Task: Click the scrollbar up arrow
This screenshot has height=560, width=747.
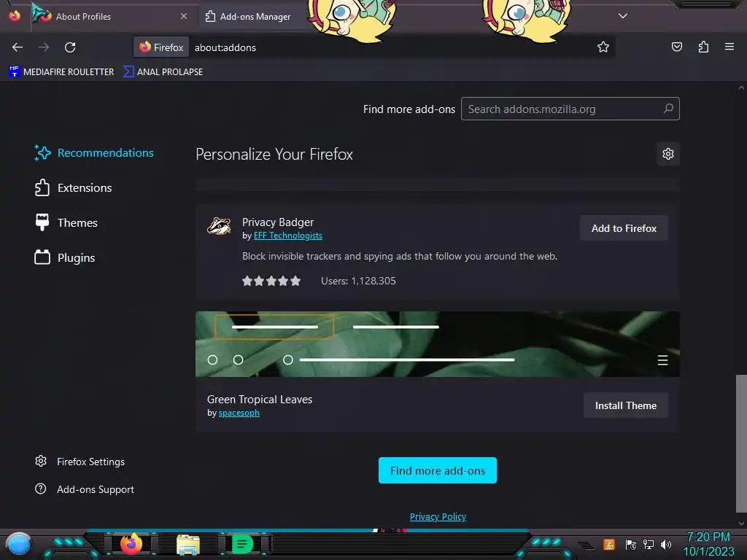Action: click(741, 87)
